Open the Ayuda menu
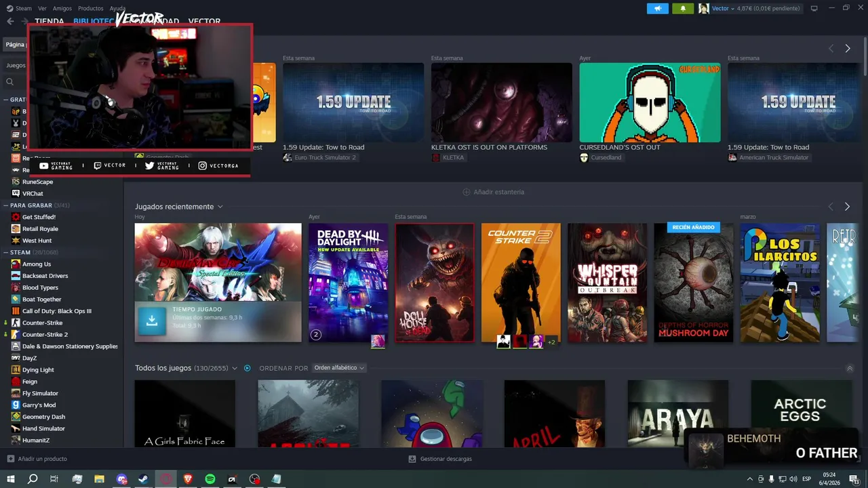The image size is (868, 488). (x=118, y=8)
